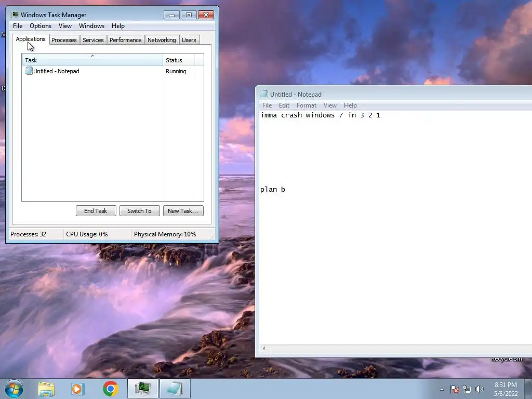Image resolution: width=532 pixels, height=399 pixels.
Task: Open the Windows menu in Task Manager
Action: (91, 26)
